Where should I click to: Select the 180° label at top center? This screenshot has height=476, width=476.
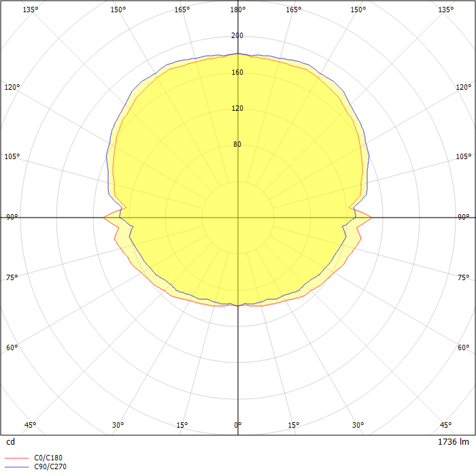tap(238, 10)
